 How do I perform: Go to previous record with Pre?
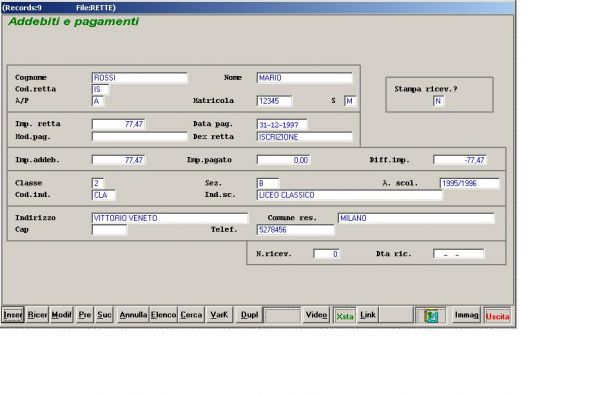(85, 315)
